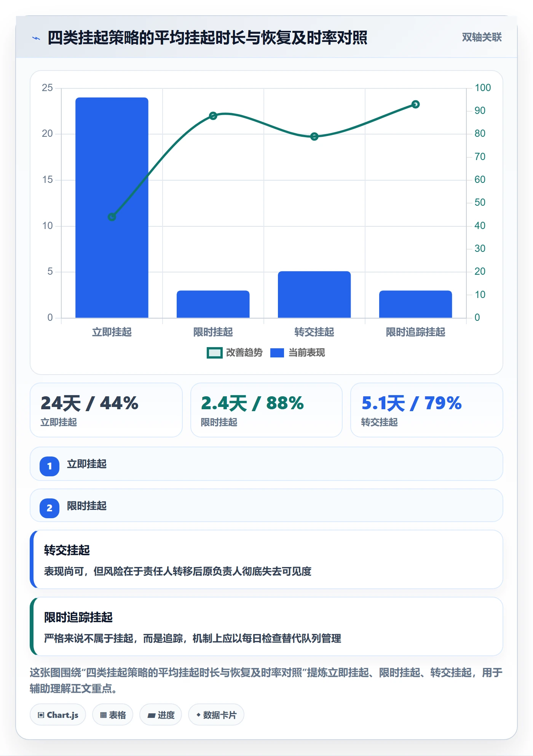The width and height of the screenshot is (533, 756).
Task: Select the 24天 / 44% data card
Action: (106, 410)
